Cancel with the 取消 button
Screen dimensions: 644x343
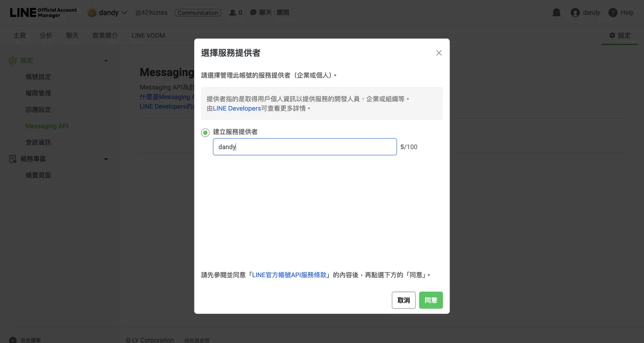click(404, 300)
